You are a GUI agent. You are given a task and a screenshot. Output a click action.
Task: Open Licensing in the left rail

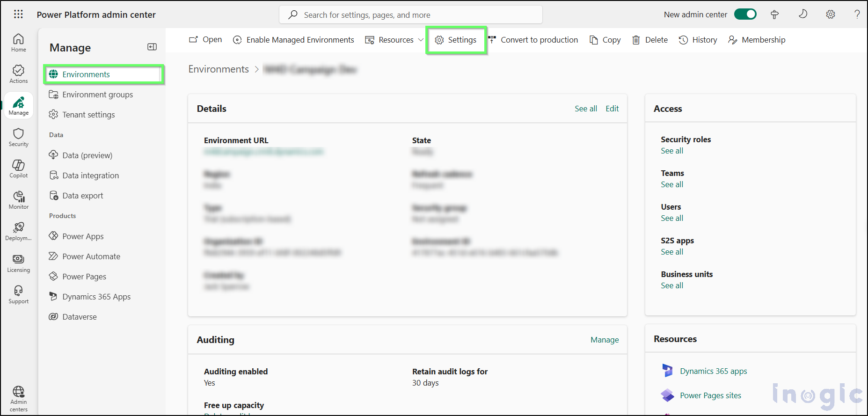coord(19,263)
